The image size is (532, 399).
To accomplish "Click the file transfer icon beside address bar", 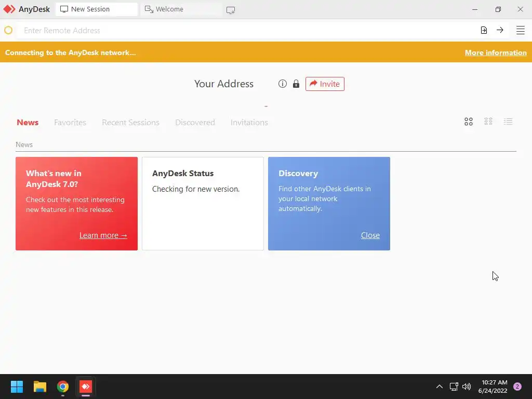I will (484, 30).
